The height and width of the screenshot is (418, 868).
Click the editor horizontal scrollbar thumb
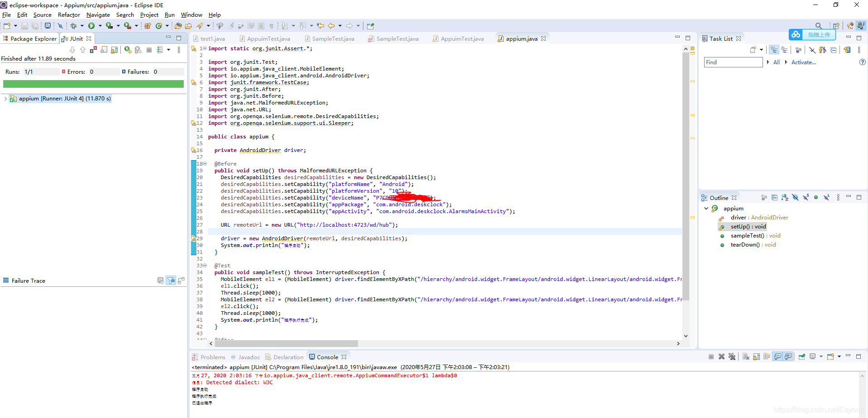click(286, 343)
